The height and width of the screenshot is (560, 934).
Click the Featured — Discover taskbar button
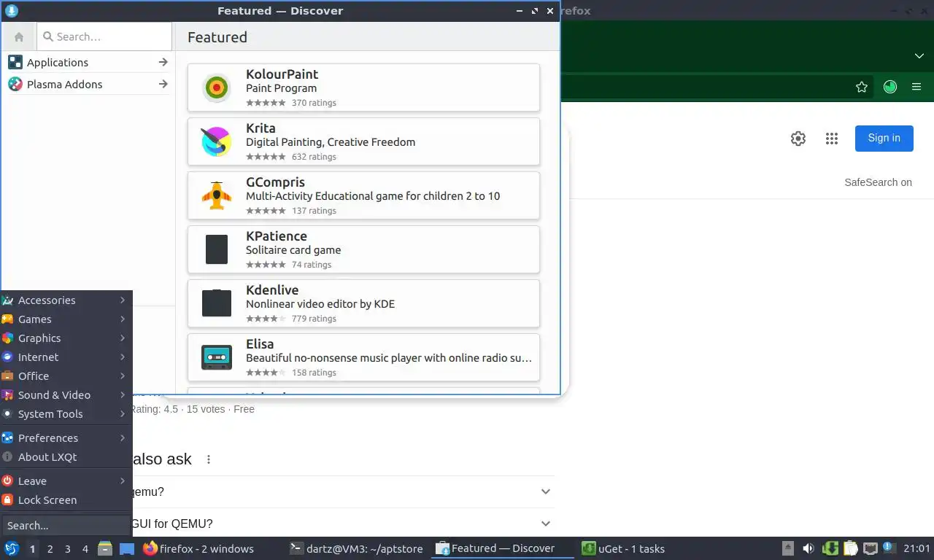point(502,549)
